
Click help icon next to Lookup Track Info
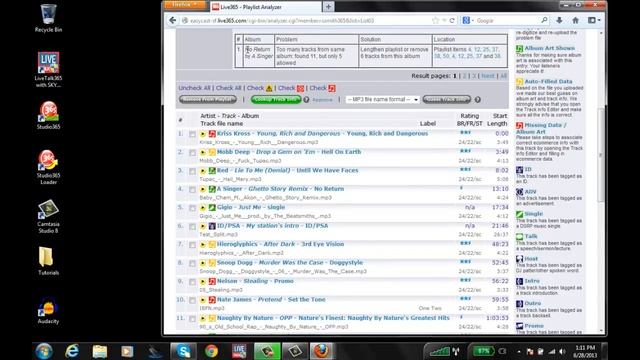coord(306,100)
